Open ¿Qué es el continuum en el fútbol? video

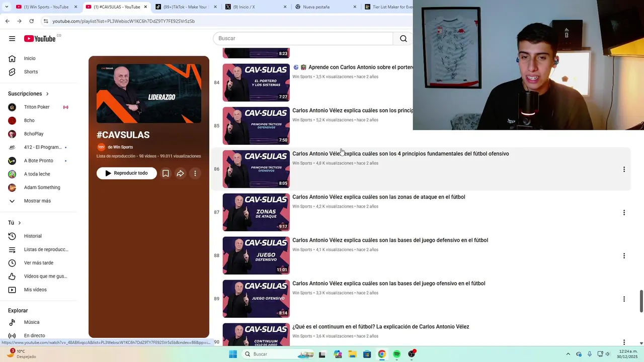click(380, 327)
